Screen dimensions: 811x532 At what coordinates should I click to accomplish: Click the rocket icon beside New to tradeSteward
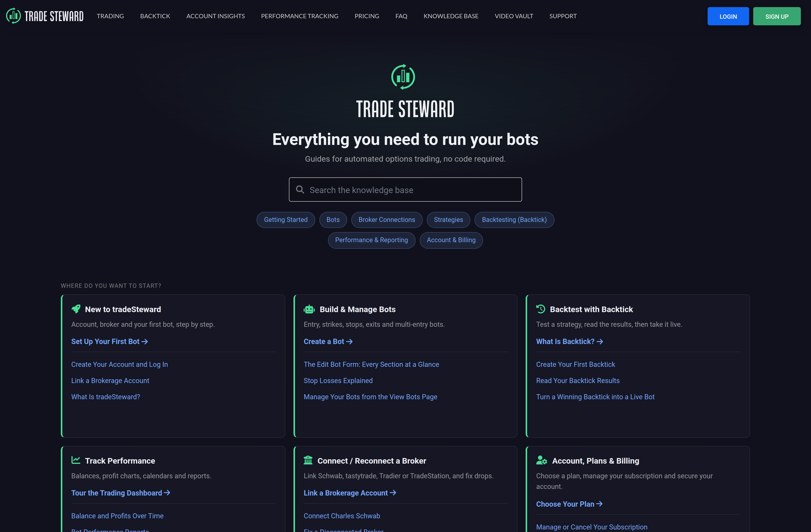coord(76,309)
